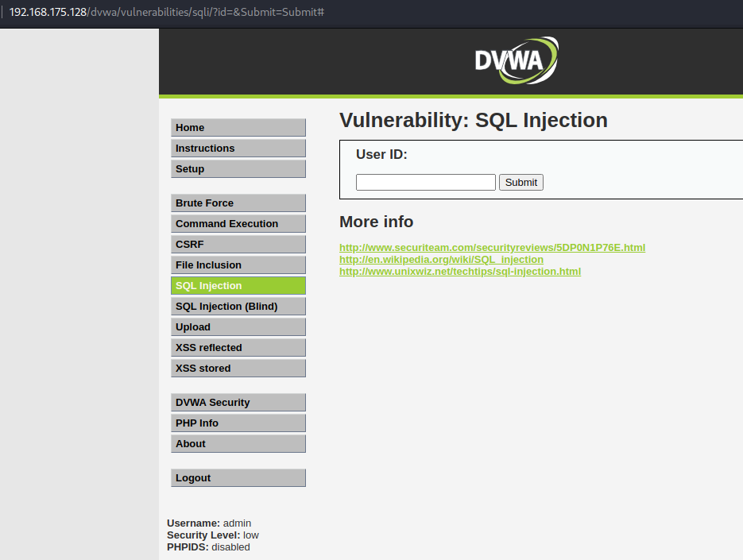The width and height of the screenshot is (743, 560).
Task: Go to the Upload page
Action: (238, 327)
